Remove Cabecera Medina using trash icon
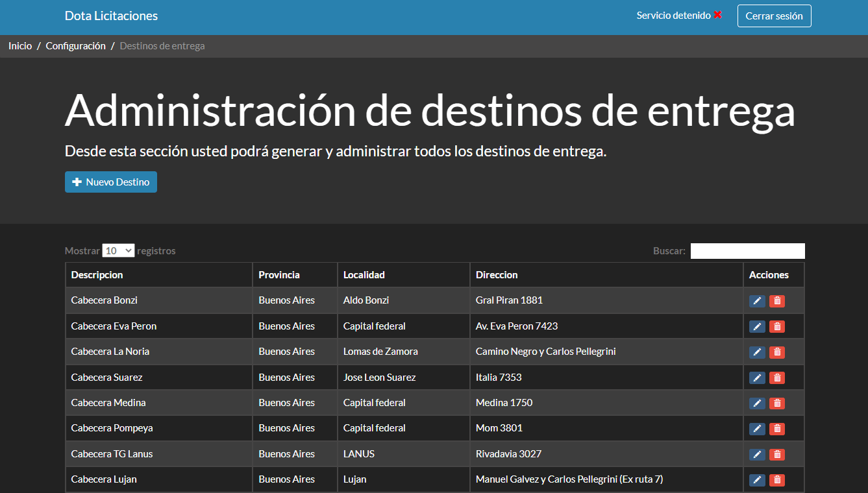 click(777, 403)
